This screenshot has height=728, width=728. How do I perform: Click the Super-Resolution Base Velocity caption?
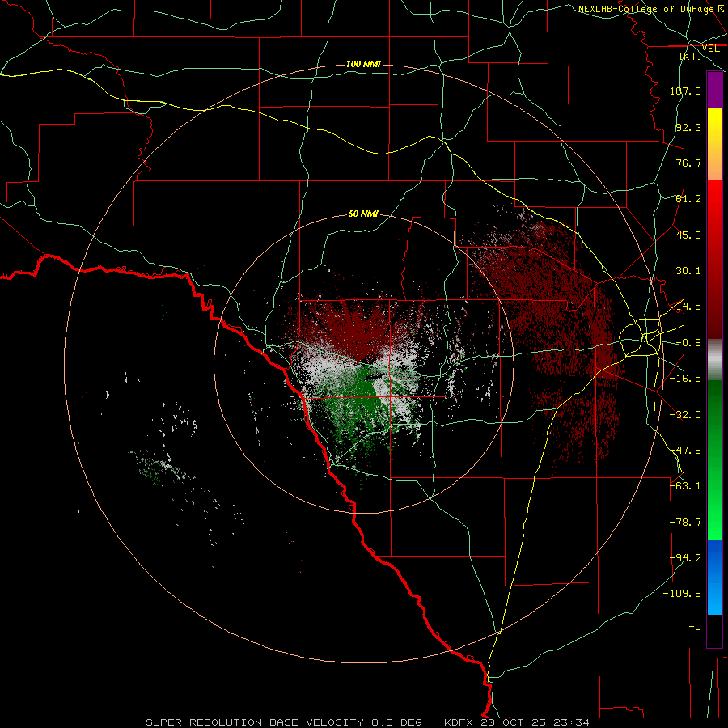click(x=368, y=722)
